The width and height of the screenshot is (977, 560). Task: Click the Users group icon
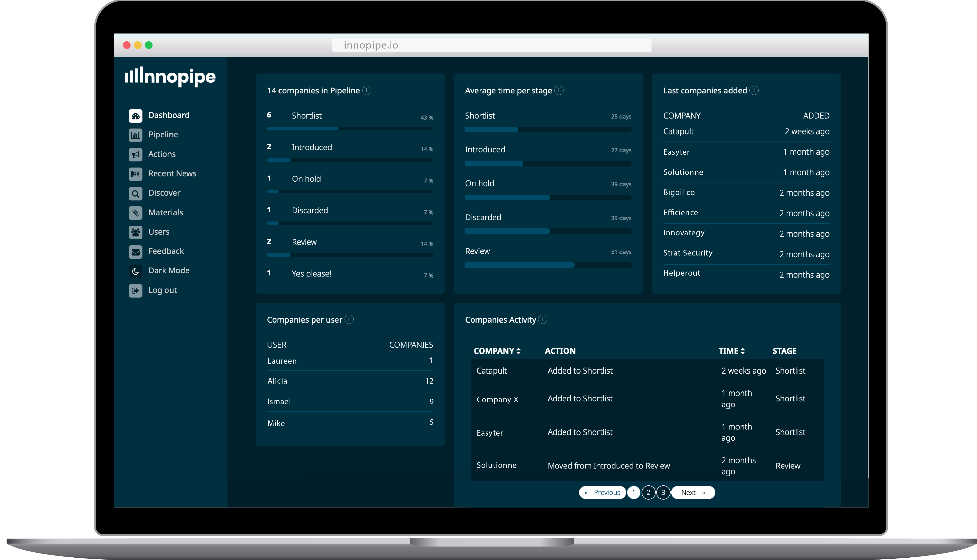[135, 232]
